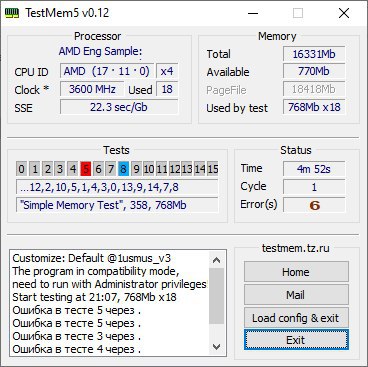Screen dimensions: 368x367
Task: Select test box 13
Action: [187, 169]
